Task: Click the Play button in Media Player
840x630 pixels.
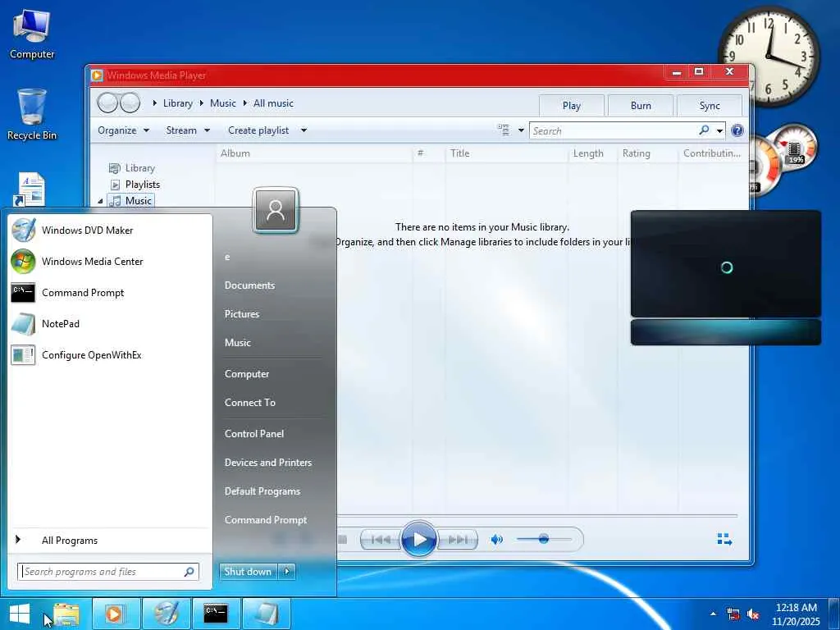Action: tap(418, 540)
